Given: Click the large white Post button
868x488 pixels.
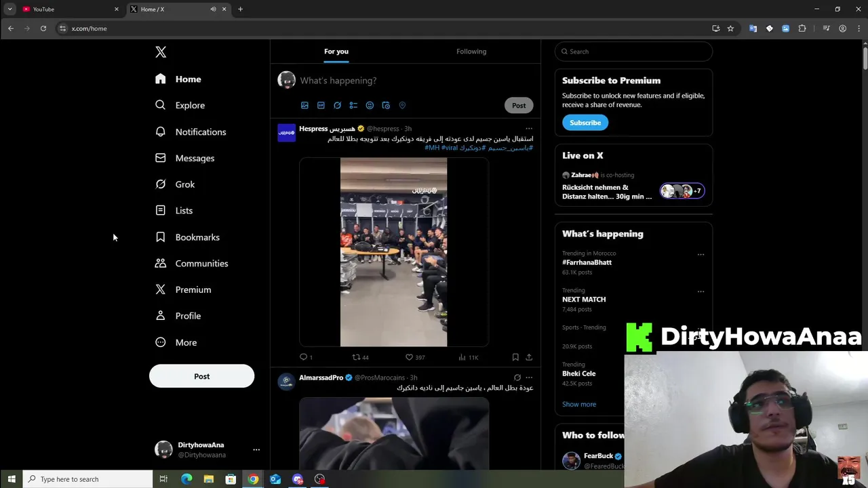Looking at the screenshot, I should [201, 376].
